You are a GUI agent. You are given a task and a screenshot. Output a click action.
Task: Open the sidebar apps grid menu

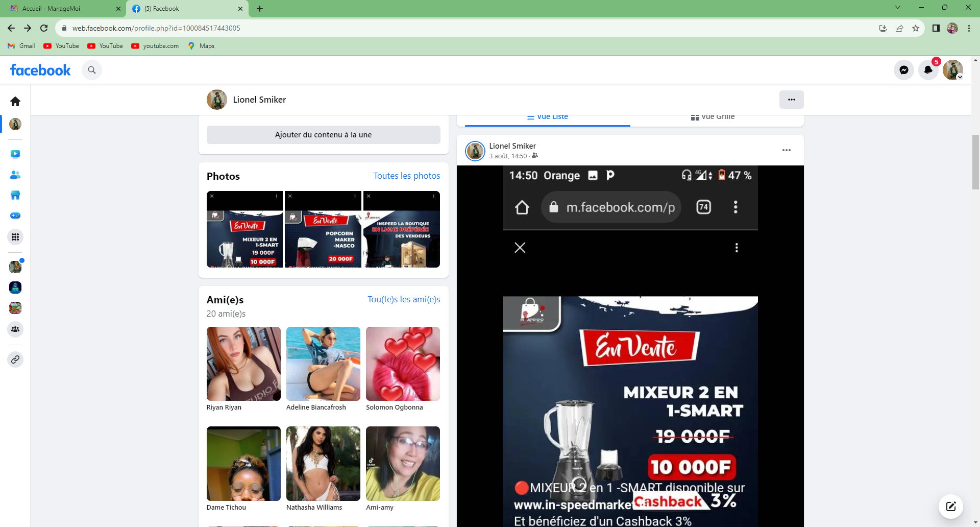click(15, 237)
